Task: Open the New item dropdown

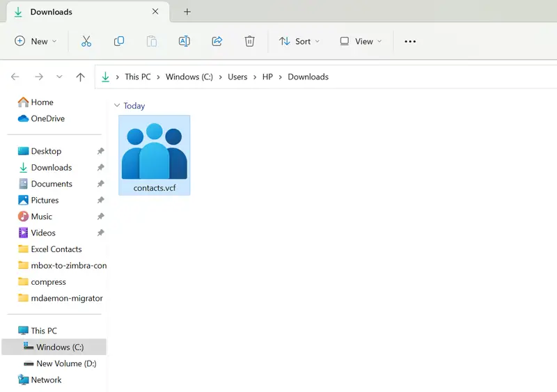Action: [x=36, y=42]
